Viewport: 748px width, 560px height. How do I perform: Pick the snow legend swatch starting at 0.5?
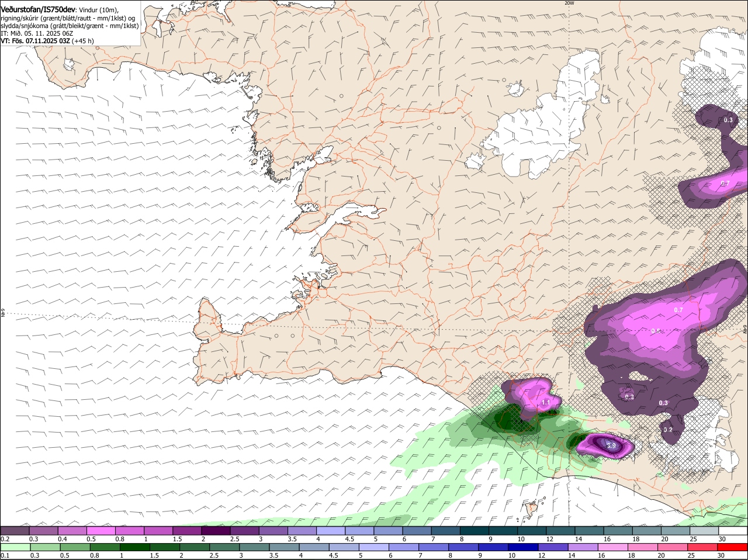(x=101, y=530)
